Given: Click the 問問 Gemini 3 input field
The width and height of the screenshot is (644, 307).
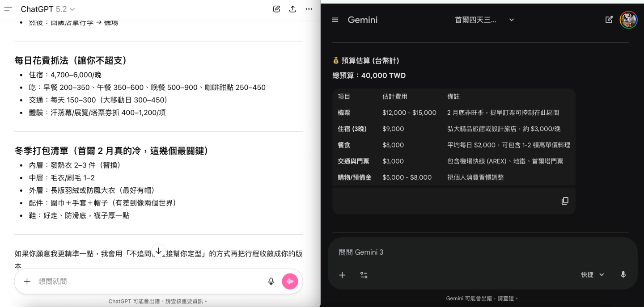Looking at the screenshot, I should (402, 252).
